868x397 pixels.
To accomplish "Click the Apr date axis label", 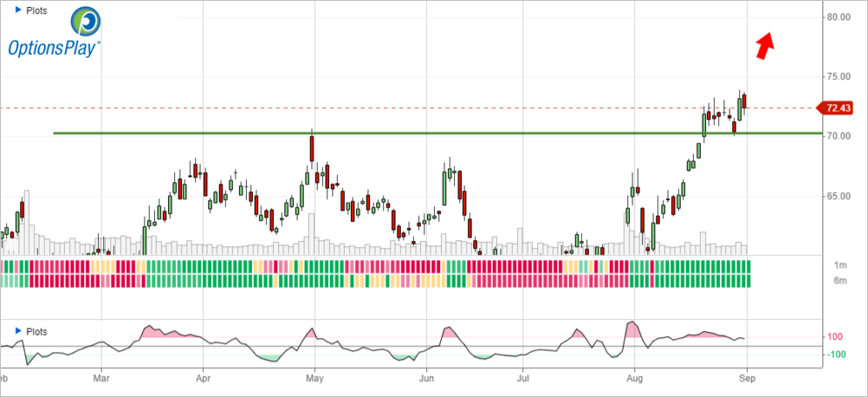I will (204, 381).
